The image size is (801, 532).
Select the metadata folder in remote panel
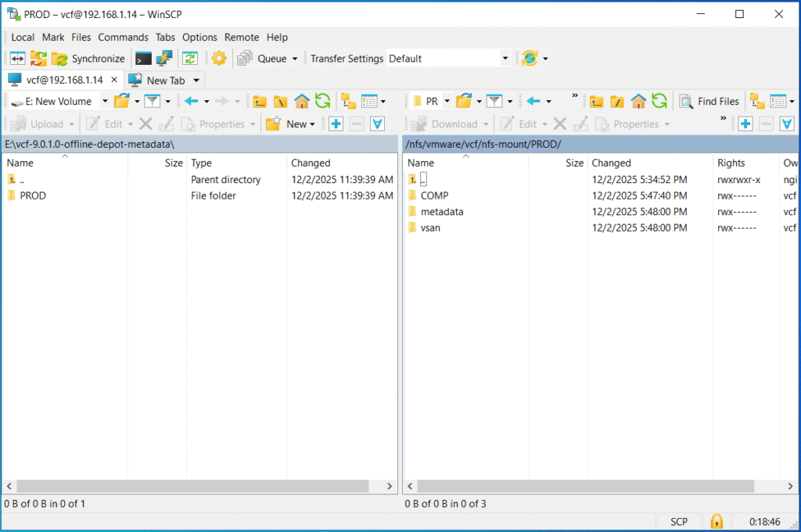click(441, 212)
